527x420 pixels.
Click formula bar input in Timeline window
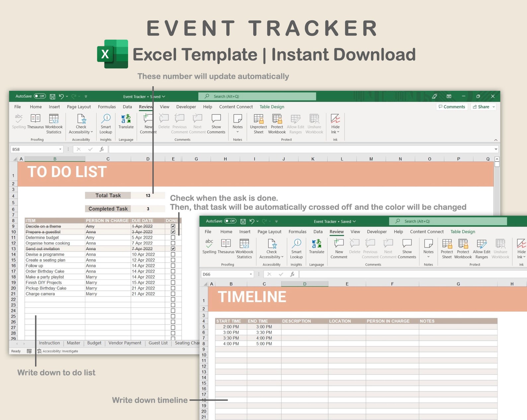(413, 274)
